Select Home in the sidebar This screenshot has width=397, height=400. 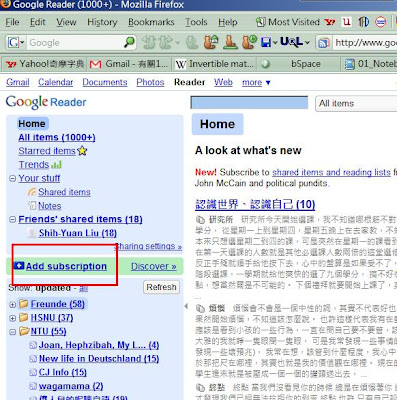click(32, 124)
